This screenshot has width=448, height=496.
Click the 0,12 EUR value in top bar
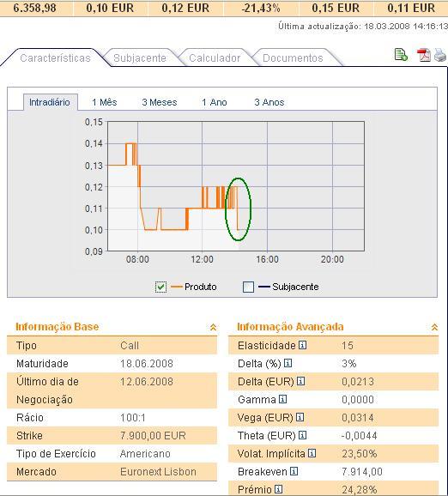pyautogui.click(x=185, y=8)
